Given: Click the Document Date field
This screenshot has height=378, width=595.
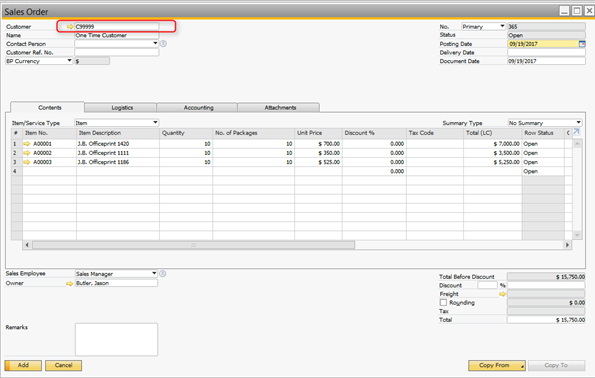Looking at the screenshot, I should pos(546,61).
